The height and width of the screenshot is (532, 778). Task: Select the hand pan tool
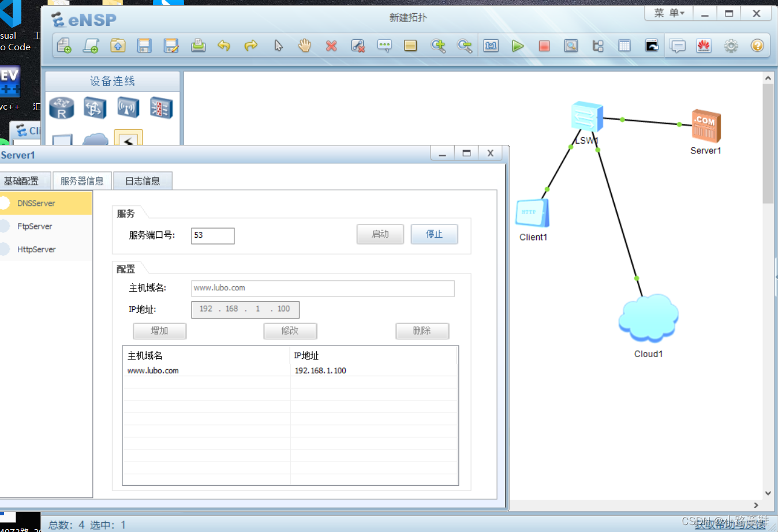click(305, 46)
